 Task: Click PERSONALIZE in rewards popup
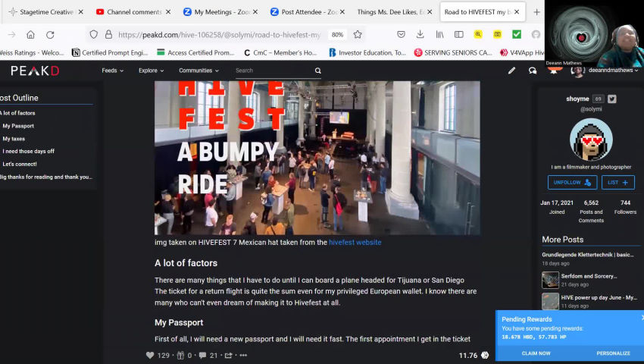[613, 353]
